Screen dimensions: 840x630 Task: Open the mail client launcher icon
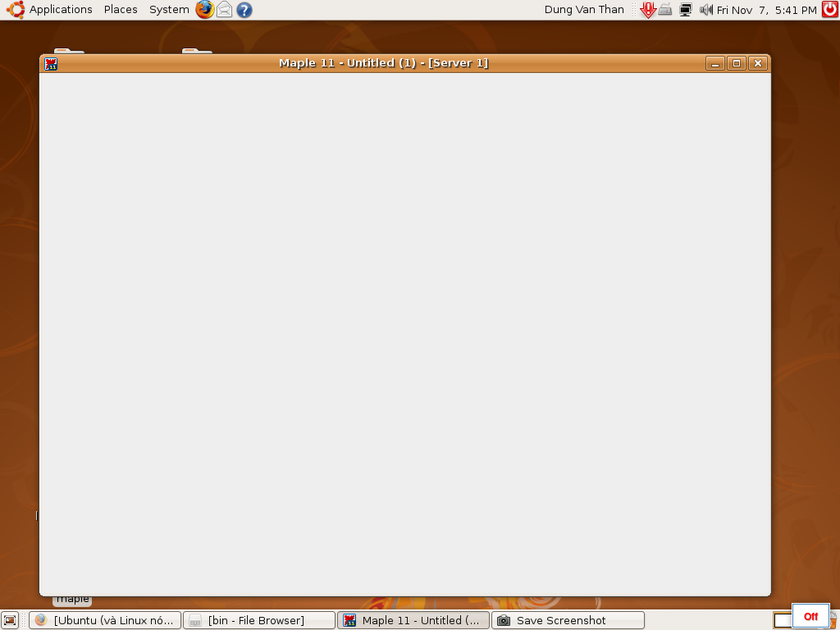coord(225,10)
